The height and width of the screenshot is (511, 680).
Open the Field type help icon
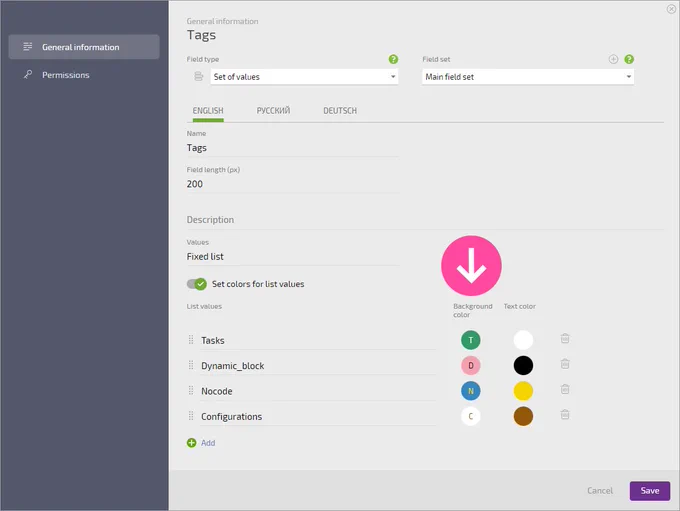coord(393,59)
